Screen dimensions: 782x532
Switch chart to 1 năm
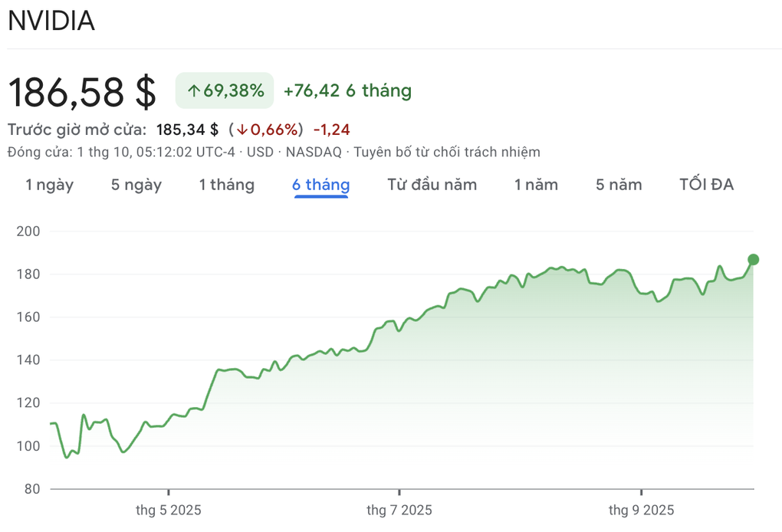tap(536, 185)
